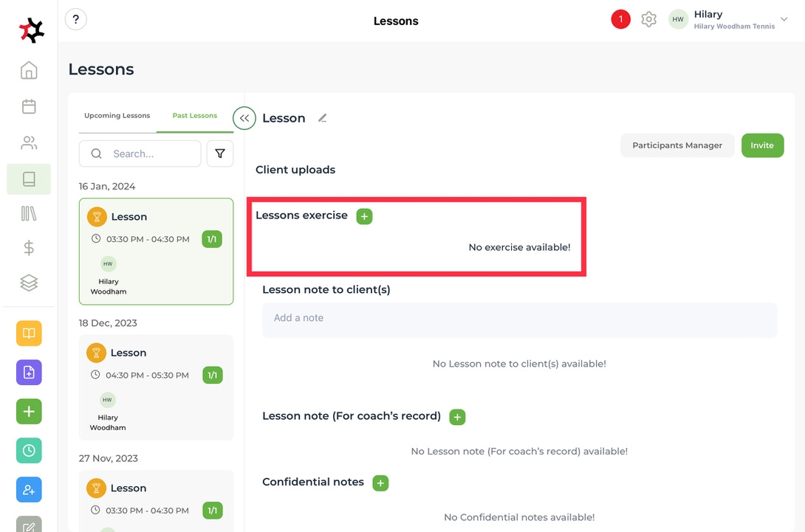Click the help question mark icon

pyautogui.click(x=76, y=20)
